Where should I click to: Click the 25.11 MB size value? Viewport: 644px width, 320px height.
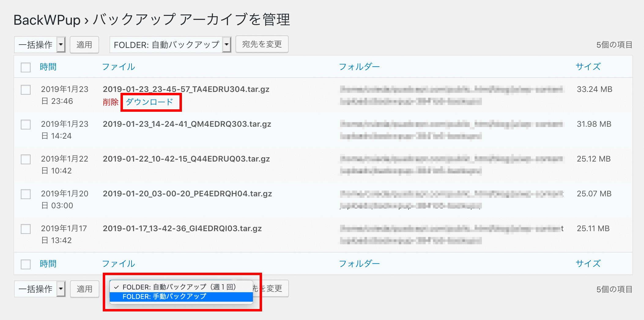(x=593, y=228)
